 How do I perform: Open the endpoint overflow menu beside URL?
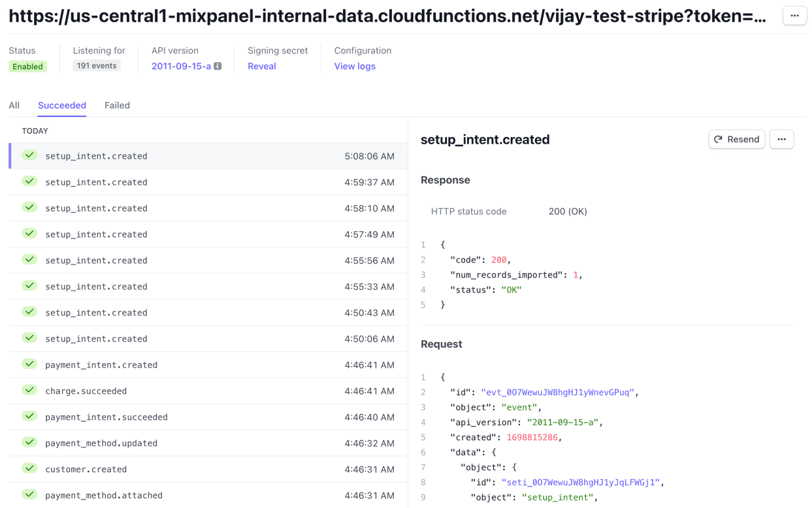tap(794, 16)
